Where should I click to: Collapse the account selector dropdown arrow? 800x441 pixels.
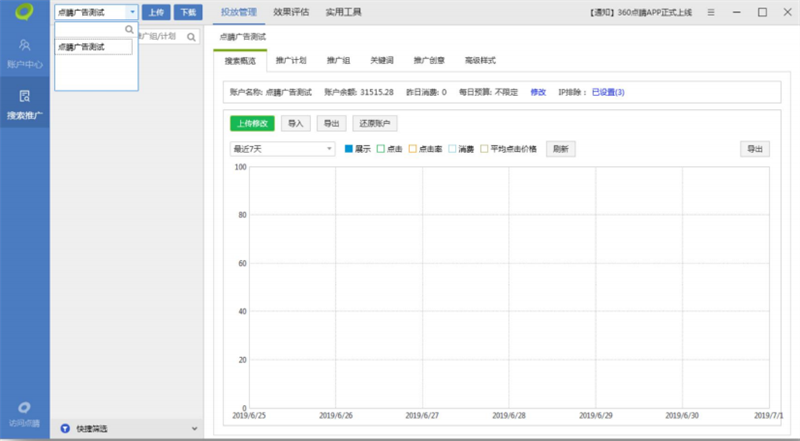pos(132,12)
